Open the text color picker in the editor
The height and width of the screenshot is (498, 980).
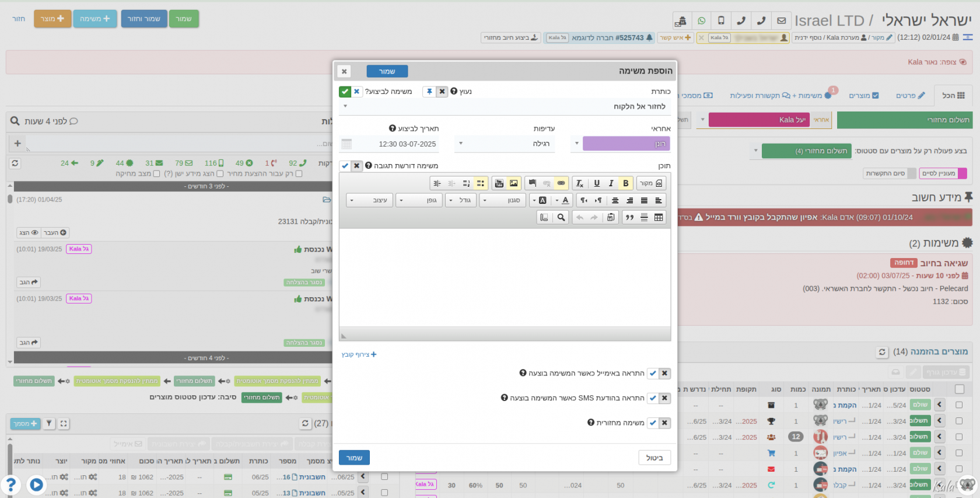click(x=564, y=200)
